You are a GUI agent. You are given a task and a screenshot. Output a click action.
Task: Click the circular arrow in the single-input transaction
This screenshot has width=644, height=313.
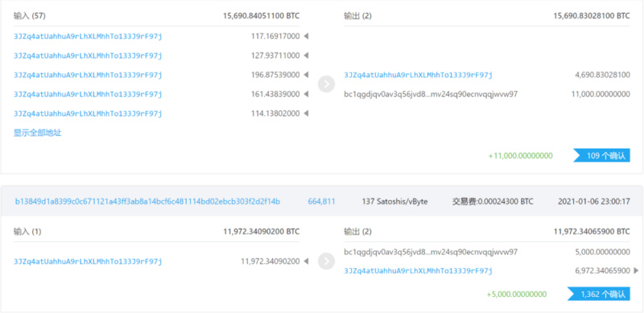pos(327,262)
